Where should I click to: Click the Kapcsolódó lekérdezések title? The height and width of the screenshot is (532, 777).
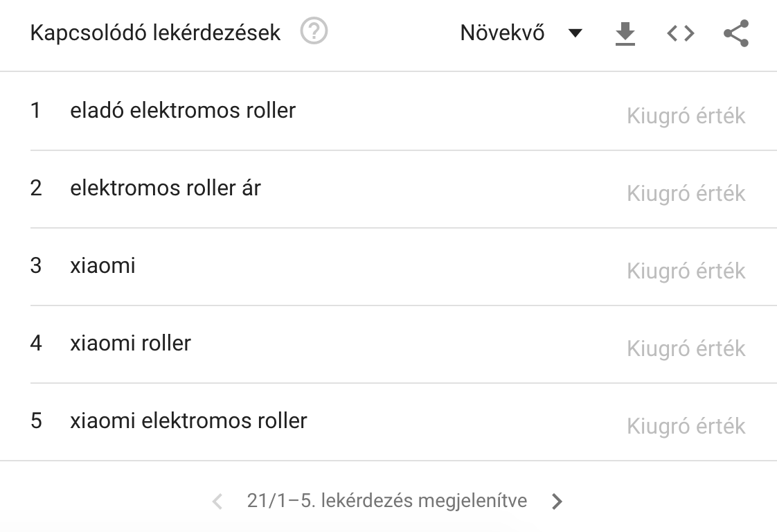point(155,33)
